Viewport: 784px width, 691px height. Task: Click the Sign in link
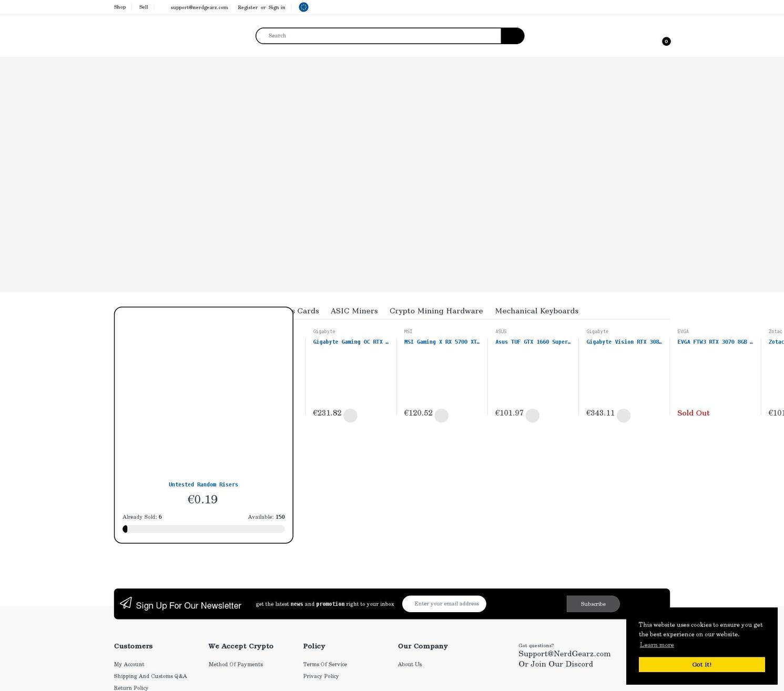(277, 7)
